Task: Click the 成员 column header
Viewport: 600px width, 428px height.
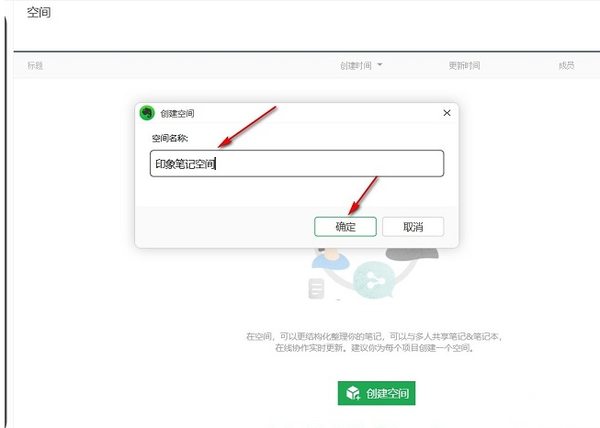Action: pos(566,66)
